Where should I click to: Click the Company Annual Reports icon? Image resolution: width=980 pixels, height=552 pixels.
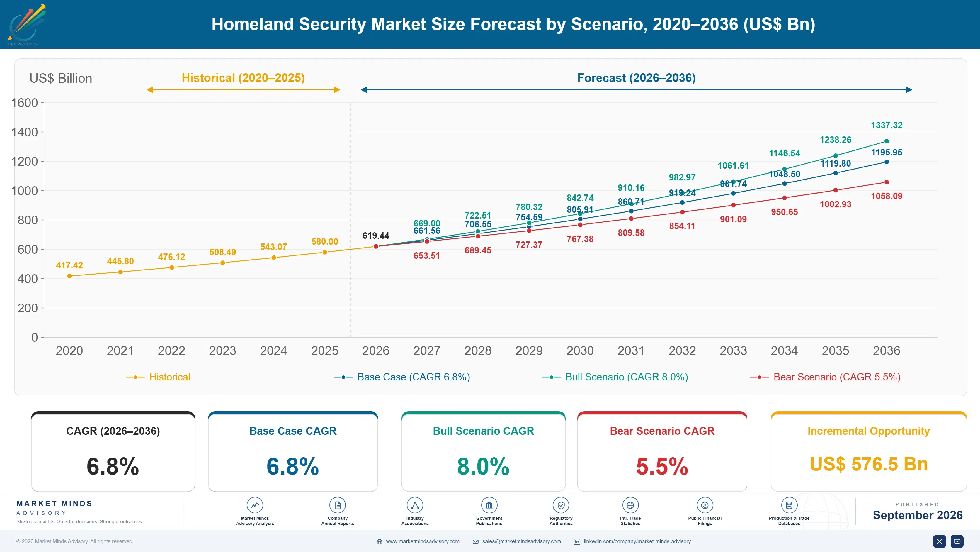click(x=337, y=505)
